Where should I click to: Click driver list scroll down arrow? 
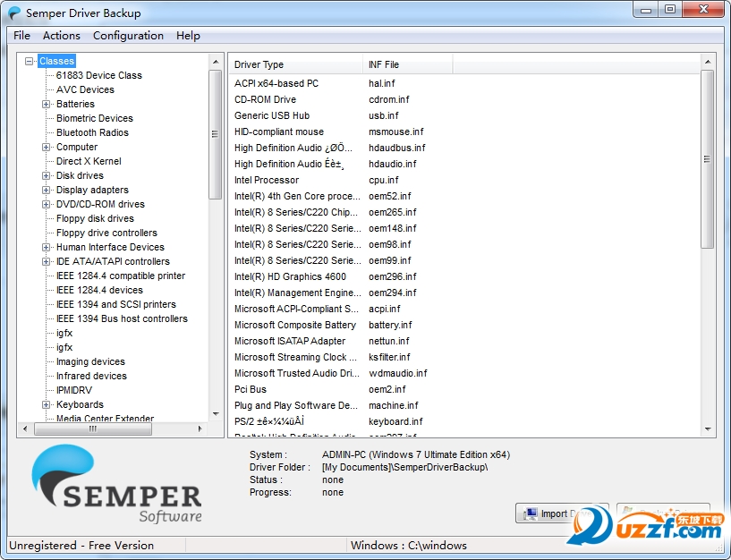708,429
